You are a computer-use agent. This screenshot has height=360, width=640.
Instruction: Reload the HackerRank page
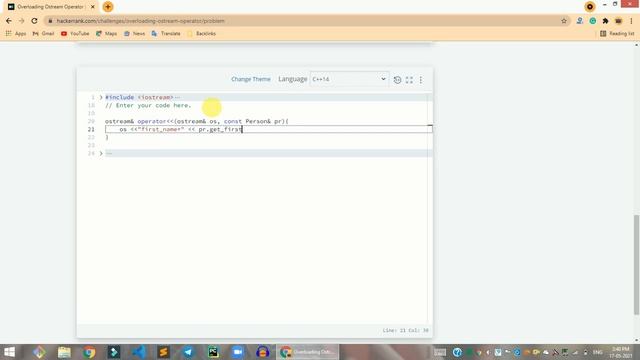(x=34, y=21)
